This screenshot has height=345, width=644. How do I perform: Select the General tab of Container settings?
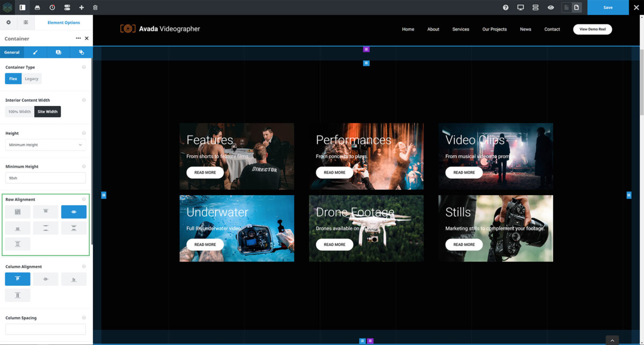(11, 52)
